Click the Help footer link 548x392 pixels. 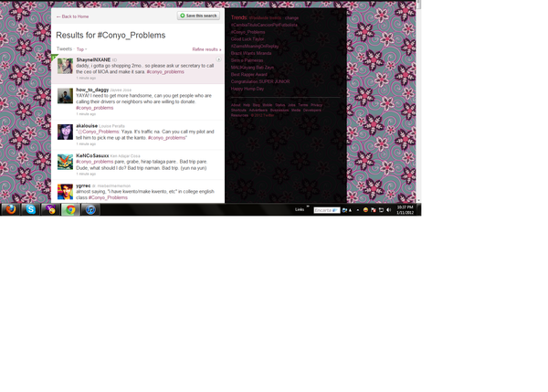[x=247, y=105]
